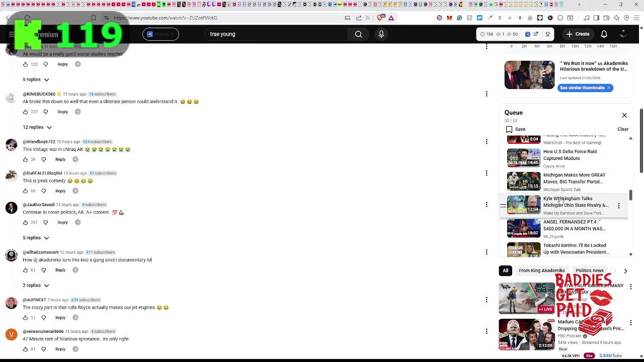Clear the queue

tap(623, 129)
